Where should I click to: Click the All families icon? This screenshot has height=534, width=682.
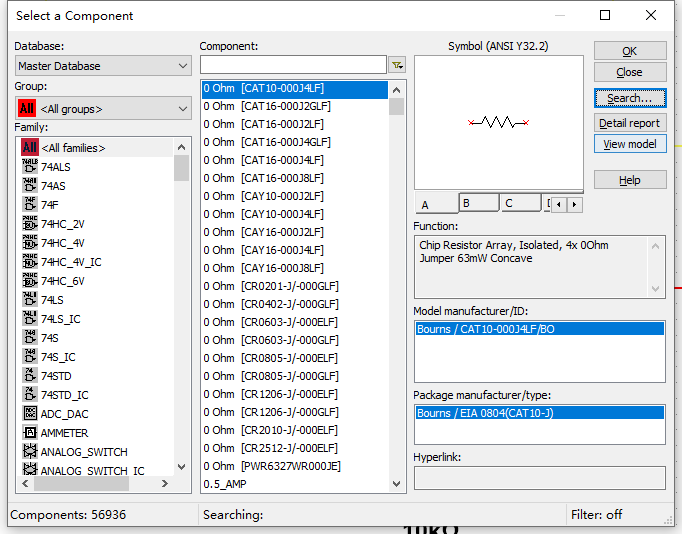pos(30,148)
